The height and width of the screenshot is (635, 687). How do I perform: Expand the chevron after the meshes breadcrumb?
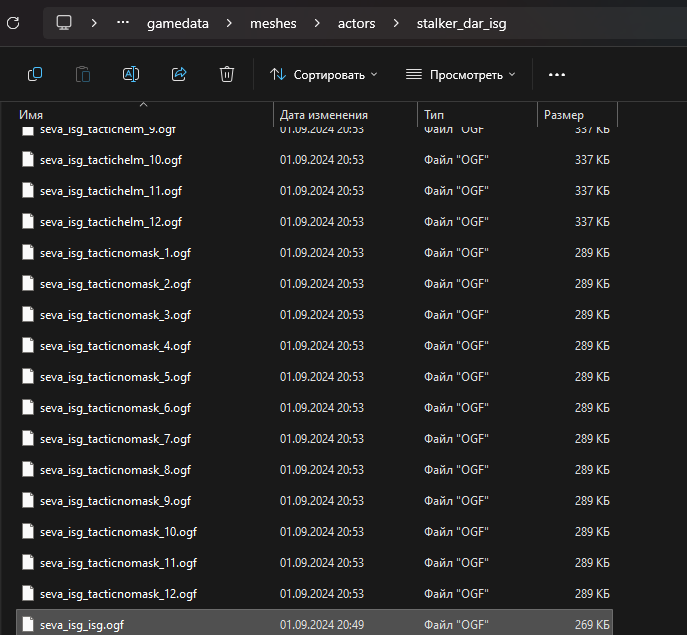(317, 23)
